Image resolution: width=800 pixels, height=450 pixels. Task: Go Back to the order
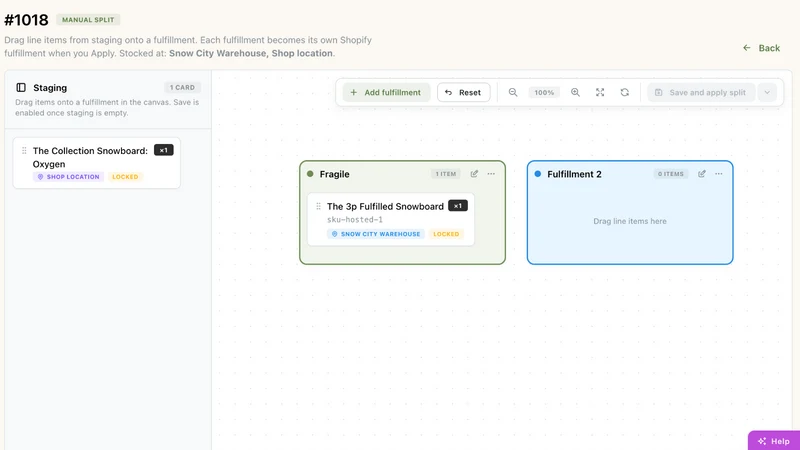click(761, 48)
